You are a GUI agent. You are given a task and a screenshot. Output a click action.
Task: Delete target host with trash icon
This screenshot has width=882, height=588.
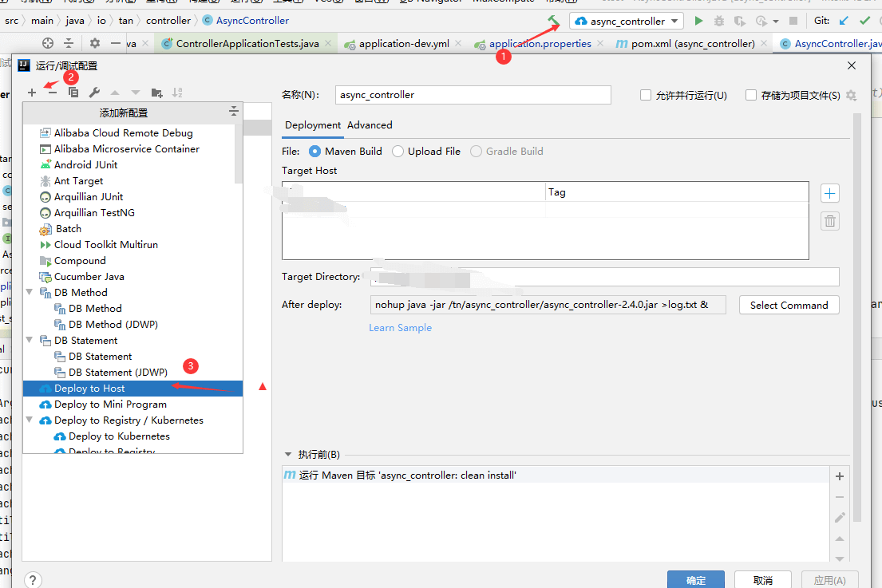pos(829,221)
